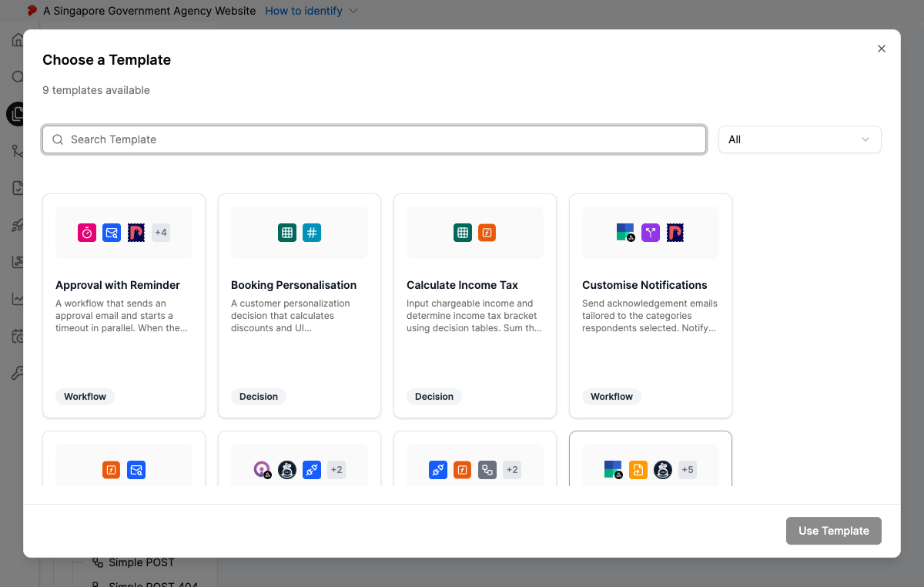Select the Calculate Income Tax template title
The height and width of the screenshot is (587, 924).
(463, 285)
